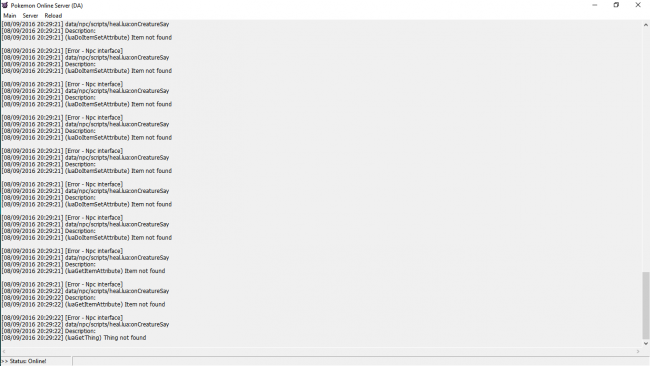Image resolution: width=650 pixels, height=366 pixels.
Task: Minimize the server window
Action: pyautogui.click(x=595, y=5)
